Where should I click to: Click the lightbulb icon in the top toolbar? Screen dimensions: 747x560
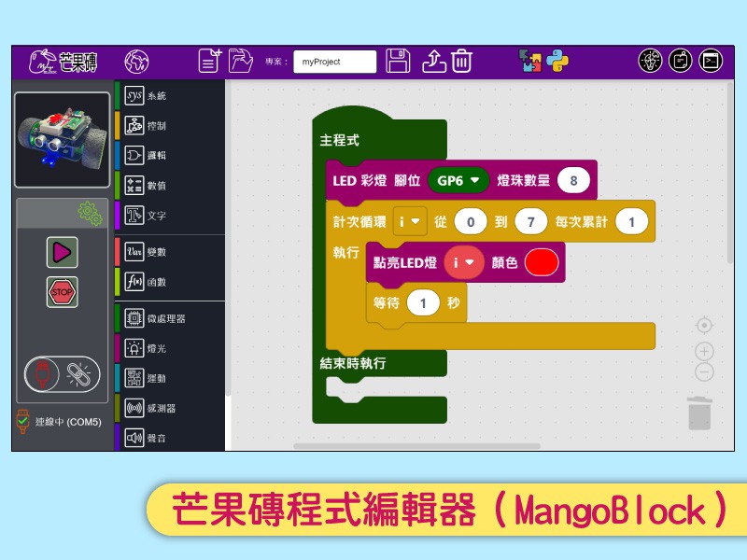[650, 61]
